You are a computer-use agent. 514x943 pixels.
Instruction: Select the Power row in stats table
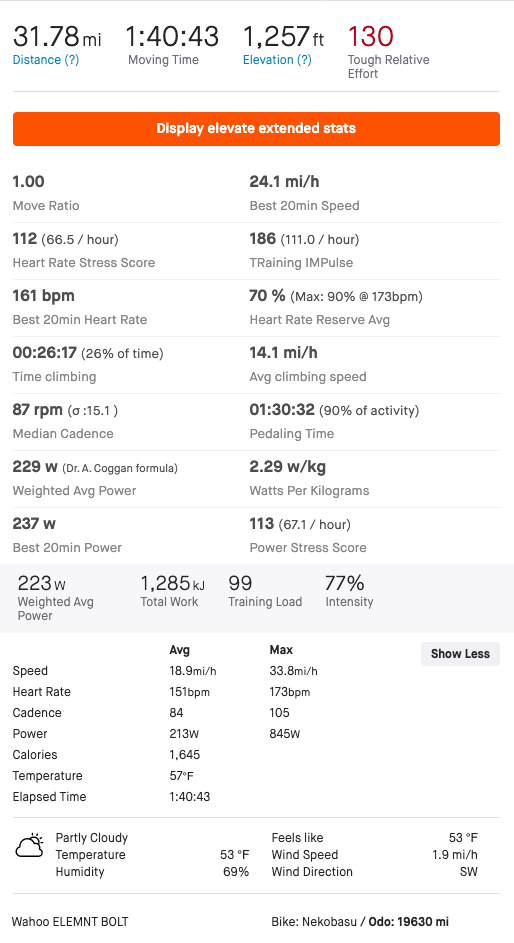[164, 734]
